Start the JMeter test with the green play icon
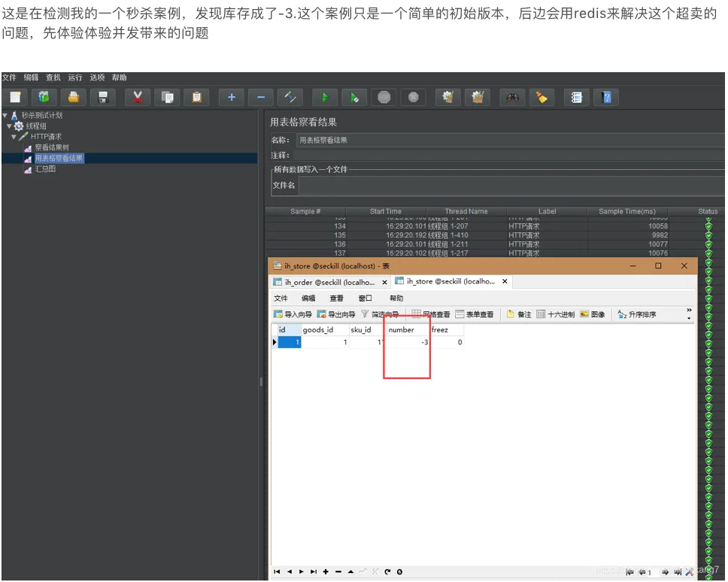 click(323, 97)
